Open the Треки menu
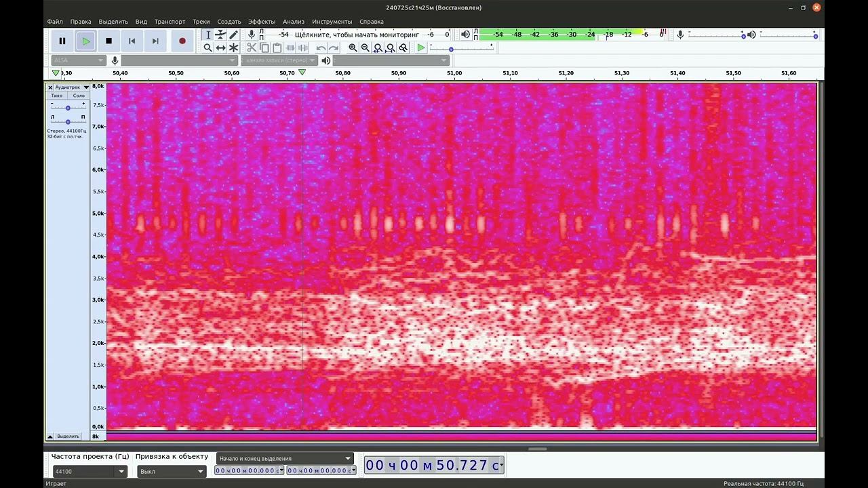 pyautogui.click(x=201, y=22)
